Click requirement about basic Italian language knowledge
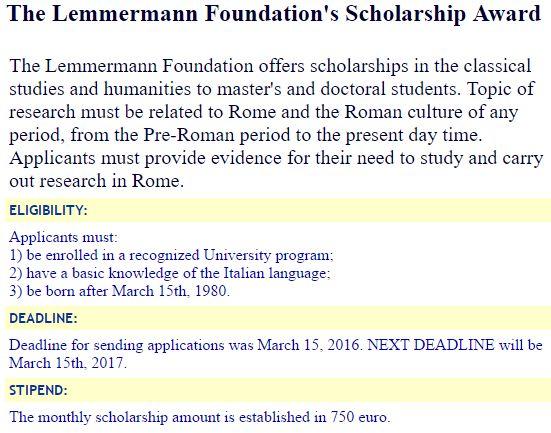 170,273
